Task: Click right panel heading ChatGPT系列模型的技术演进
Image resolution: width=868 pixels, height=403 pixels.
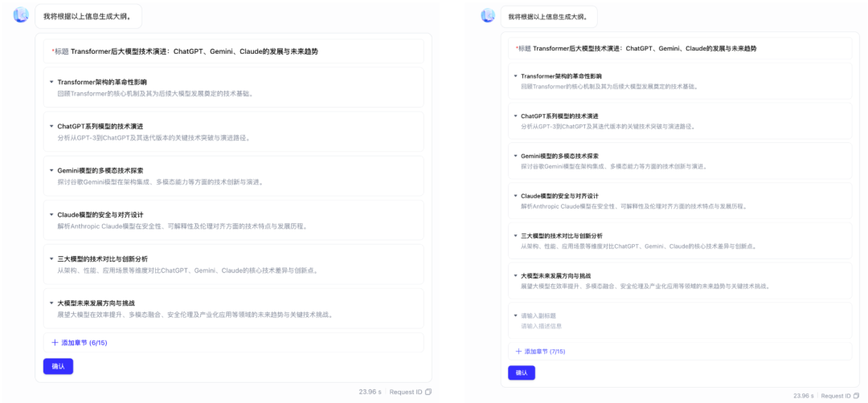Action: point(559,116)
